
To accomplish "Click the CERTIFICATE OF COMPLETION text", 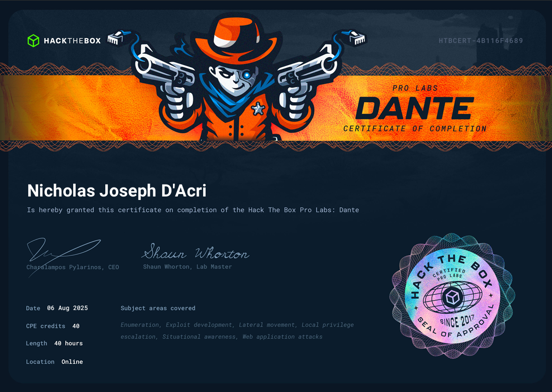I will [415, 129].
